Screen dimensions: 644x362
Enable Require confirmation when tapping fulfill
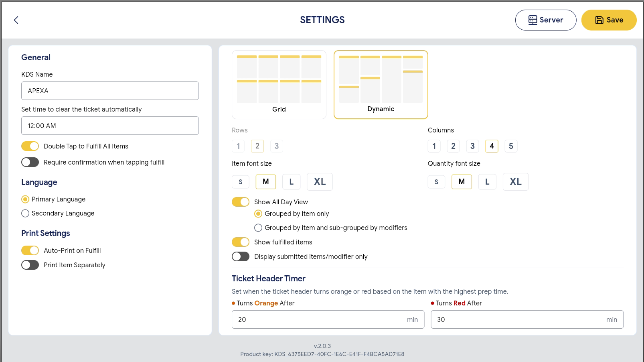[30, 162]
